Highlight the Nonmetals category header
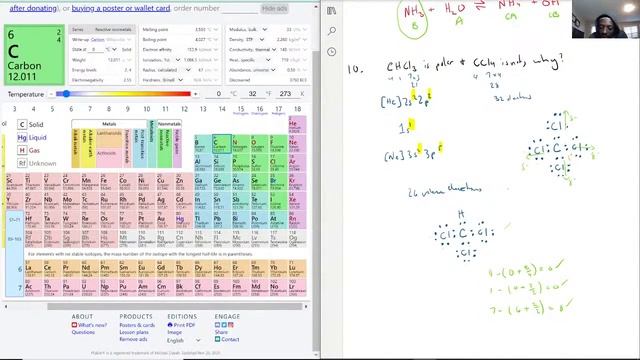Viewport: 640px width, 360px height. (x=169, y=124)
